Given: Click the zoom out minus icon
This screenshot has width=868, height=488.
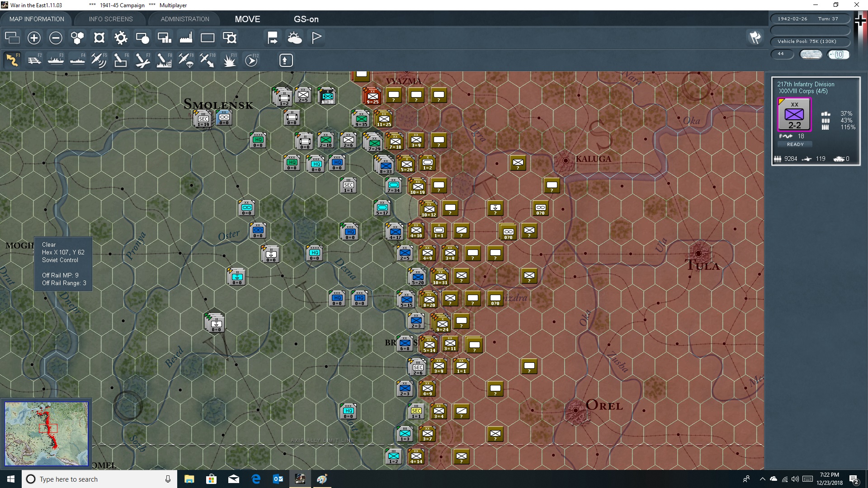Looking at the screenshot, I should pyautogui.click(x=56, y=38).
